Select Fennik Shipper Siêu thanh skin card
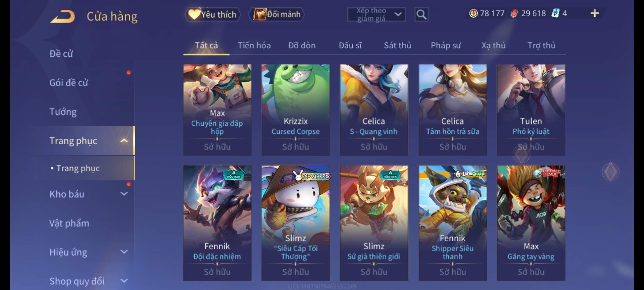This screenshot has height=290, width=644. point(453,223)
